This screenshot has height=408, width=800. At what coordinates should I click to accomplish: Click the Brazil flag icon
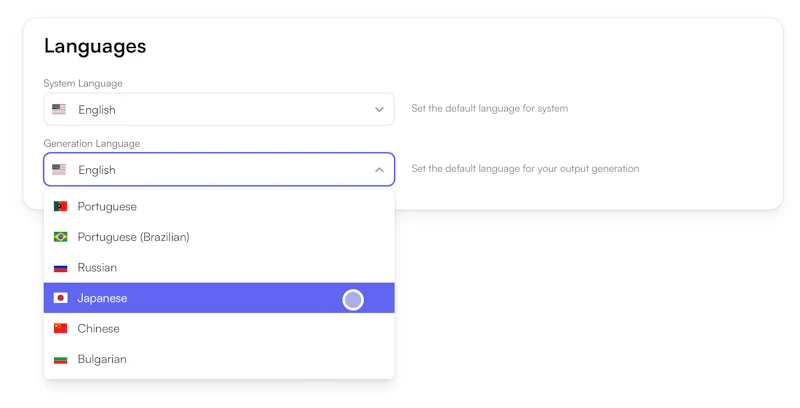coord(61,237)
